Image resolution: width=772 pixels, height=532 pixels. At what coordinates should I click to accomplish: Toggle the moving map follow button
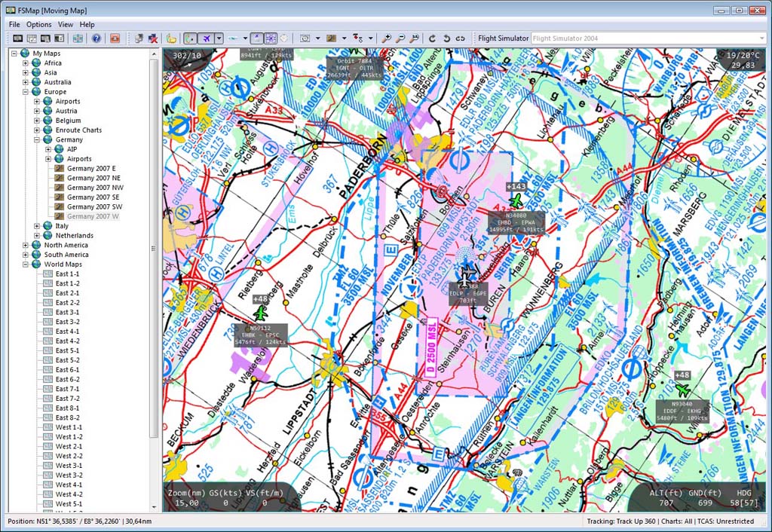point(189,38)
